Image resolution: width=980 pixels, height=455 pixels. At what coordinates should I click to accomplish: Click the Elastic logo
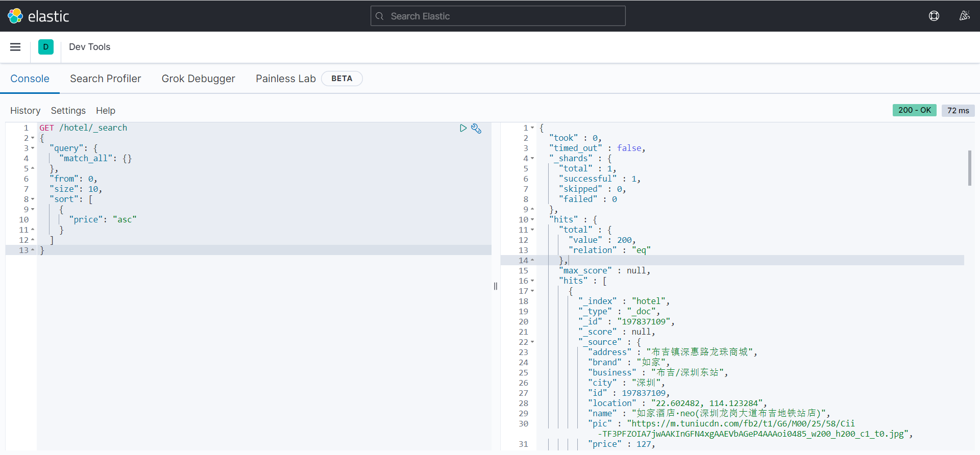click(38, 16)
